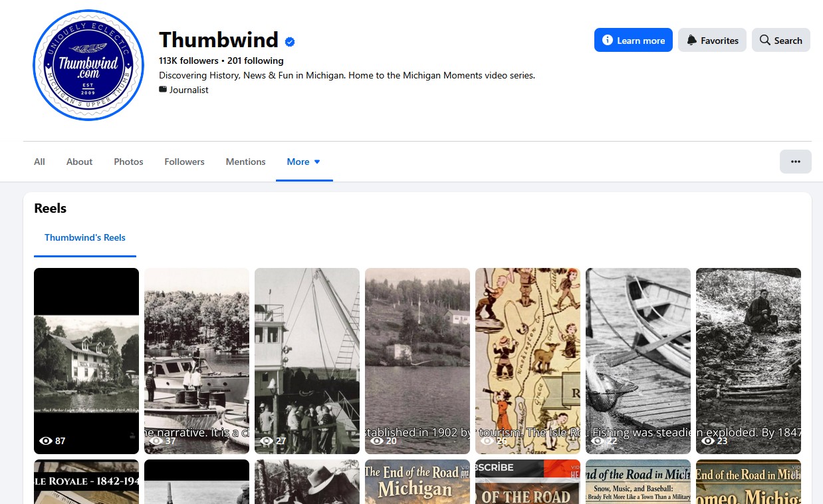This screenshot has width=823, height=504.
Task: Click the Learn more button
Action: click(634, 40)
